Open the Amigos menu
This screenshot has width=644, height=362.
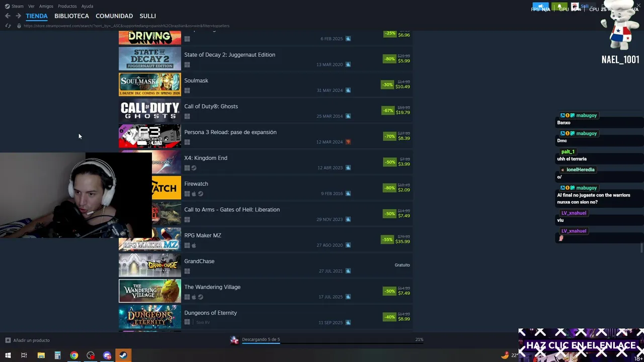tap(46, 6)
